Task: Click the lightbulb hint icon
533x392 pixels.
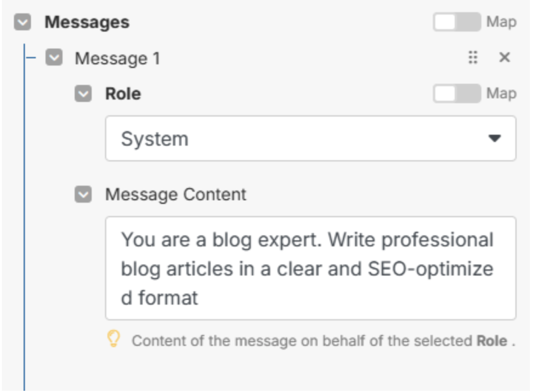Action: (x=114, y=339)
